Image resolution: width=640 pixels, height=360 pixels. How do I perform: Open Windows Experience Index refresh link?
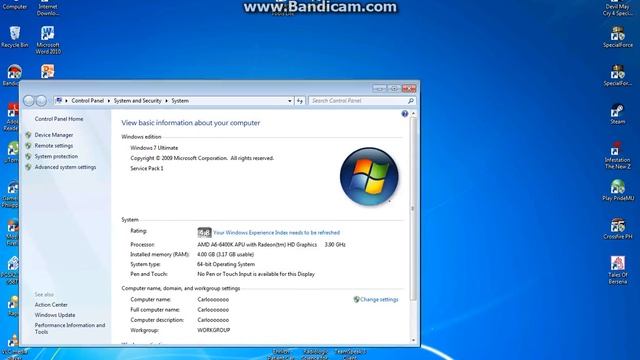pyautogui.click(x=276, y=233)
